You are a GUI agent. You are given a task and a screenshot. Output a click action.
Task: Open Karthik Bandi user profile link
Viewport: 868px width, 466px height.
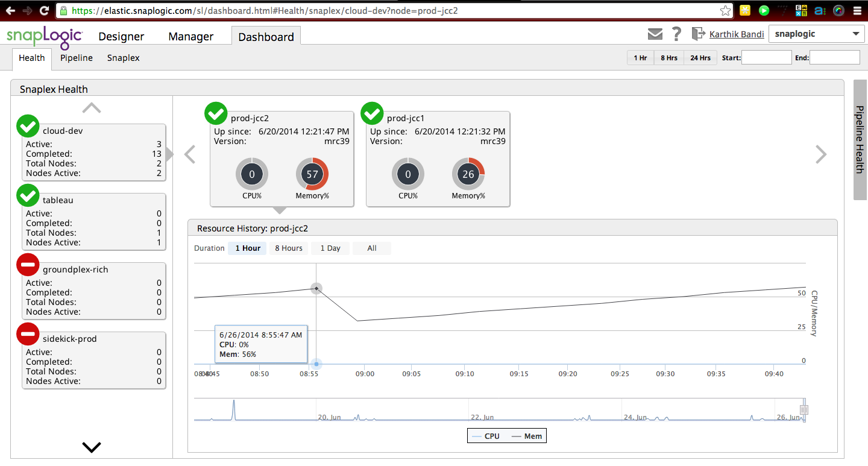point(737,34)
